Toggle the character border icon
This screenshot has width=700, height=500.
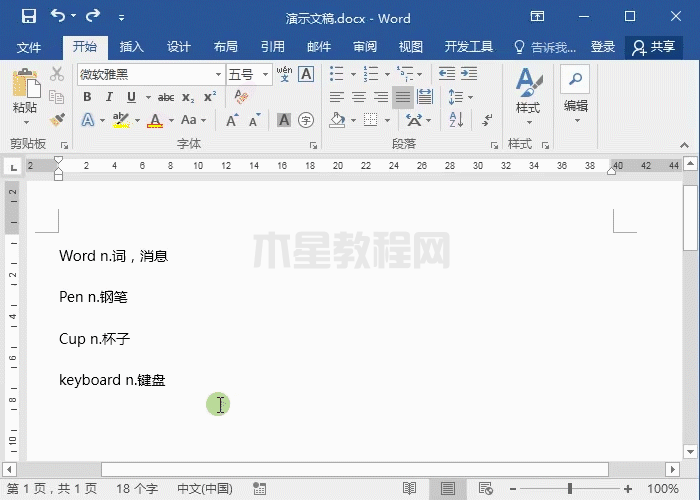(x=306, y=74)
